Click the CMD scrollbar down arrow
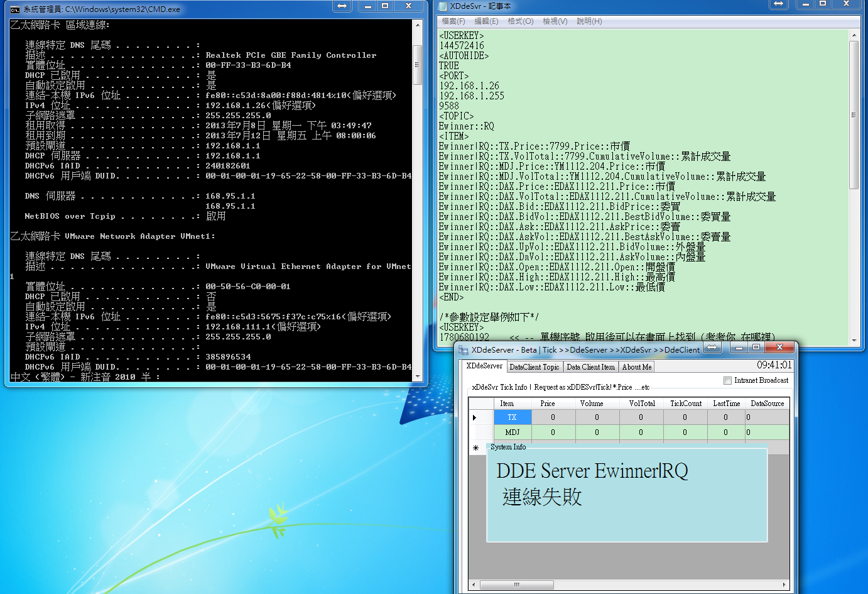 [x=418, y=377]
